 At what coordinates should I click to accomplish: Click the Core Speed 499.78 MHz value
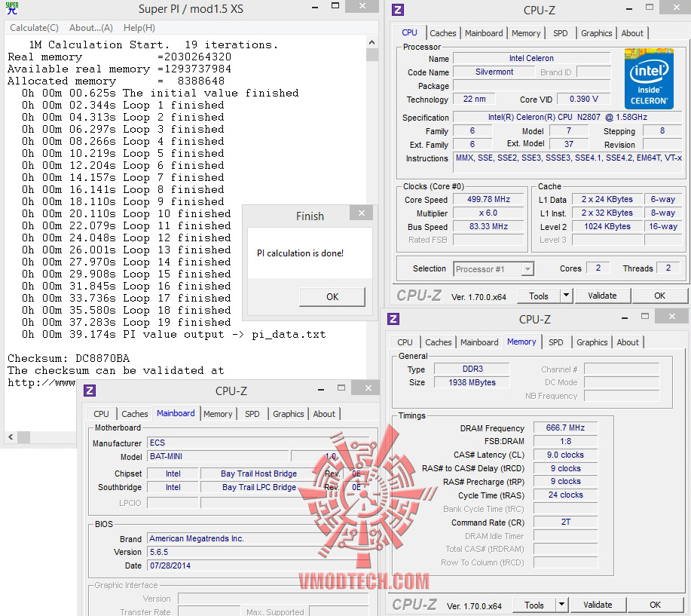click(488, 199)
